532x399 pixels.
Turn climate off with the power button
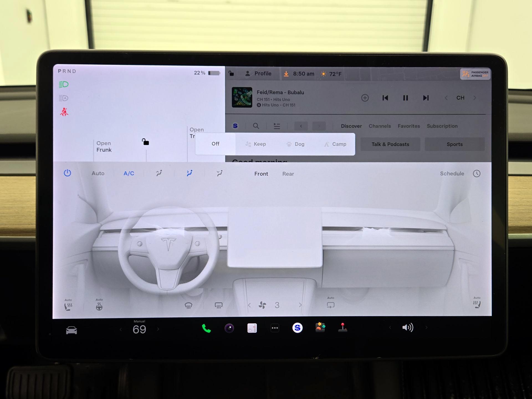67,173
